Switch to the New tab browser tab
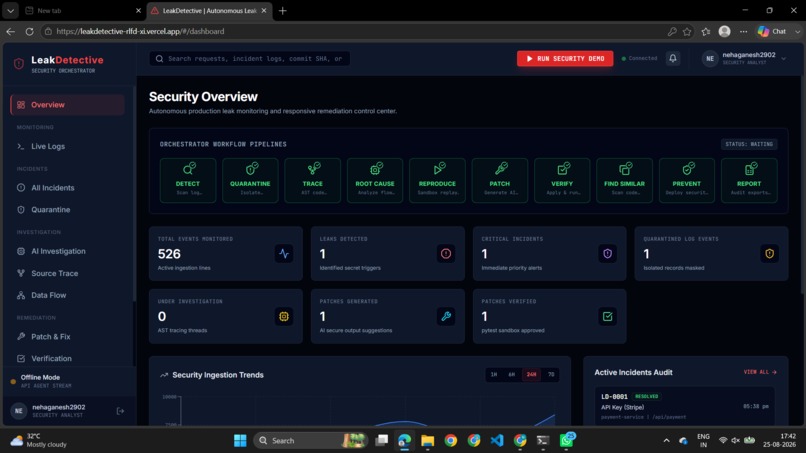The height and width of the screenshot is (453, 806). pyautogui.click(x=82, y=10)
